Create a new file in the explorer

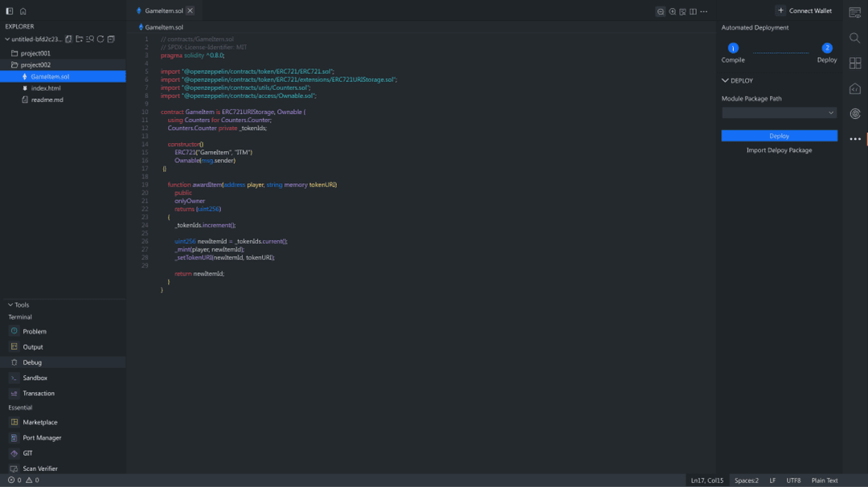click(x=68, y=39)
